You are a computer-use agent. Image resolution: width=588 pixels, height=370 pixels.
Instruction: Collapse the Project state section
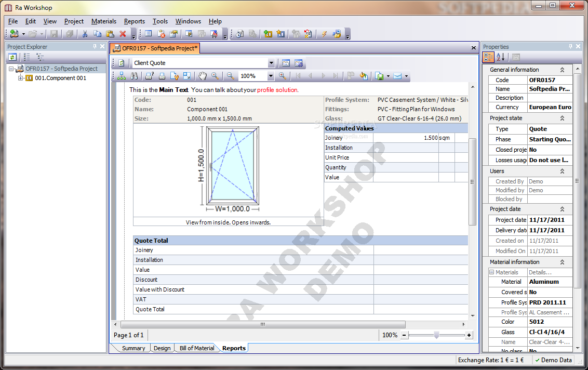[x=562, y=118]
